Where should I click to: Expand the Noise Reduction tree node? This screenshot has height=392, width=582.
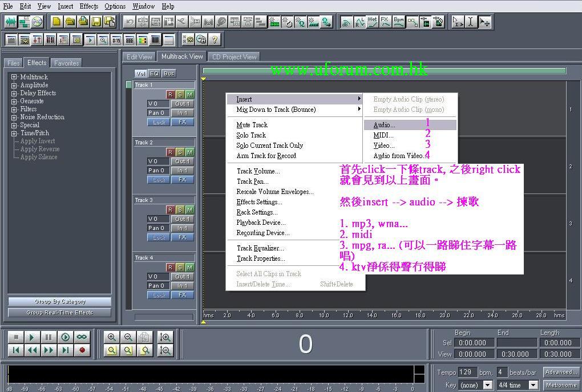[x=14, y=117]
